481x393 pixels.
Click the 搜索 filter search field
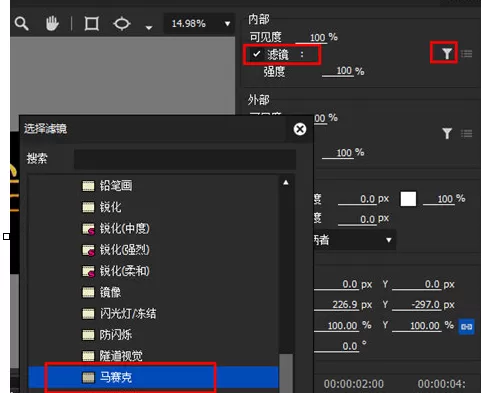(x=185, y=159)
